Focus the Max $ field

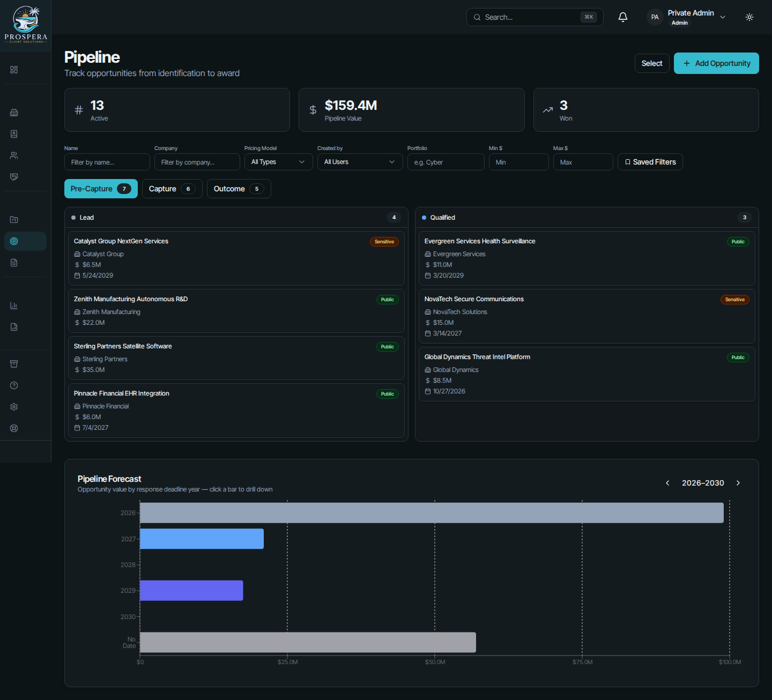(x=583, y=162)
